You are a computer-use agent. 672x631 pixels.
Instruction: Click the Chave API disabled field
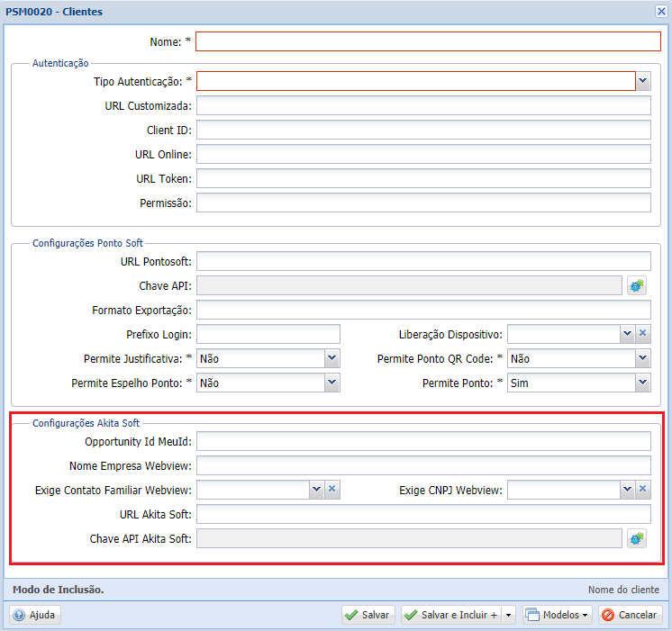[409, 285]
